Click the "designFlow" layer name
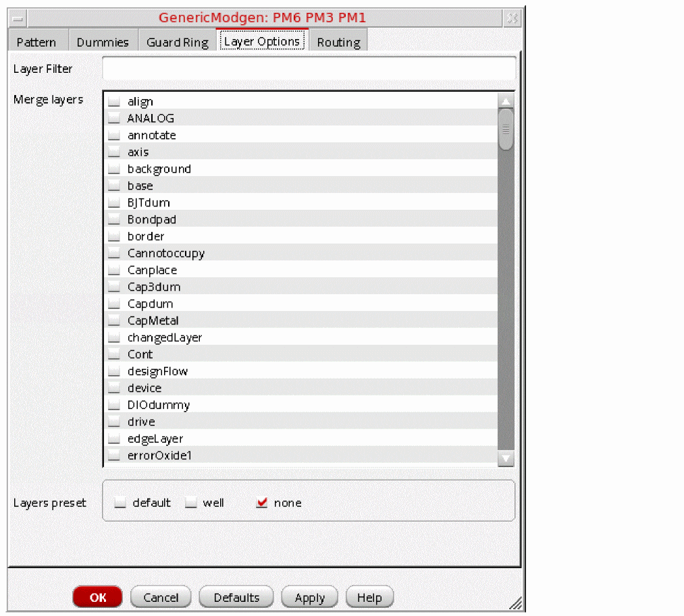Image resolution: width=684 pixels, height=616 pixels. click(157, 371)
